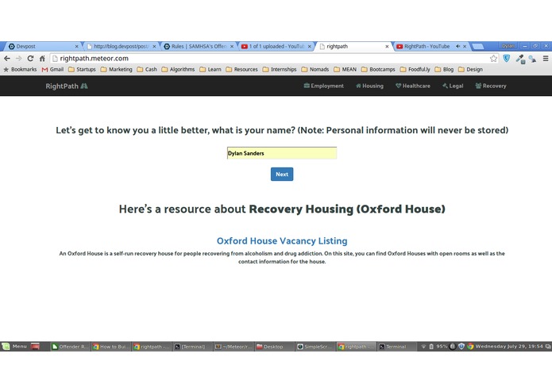Screen dimensions: 552x392
Task: Click the browser forward arrow
Action: (18, 59)
